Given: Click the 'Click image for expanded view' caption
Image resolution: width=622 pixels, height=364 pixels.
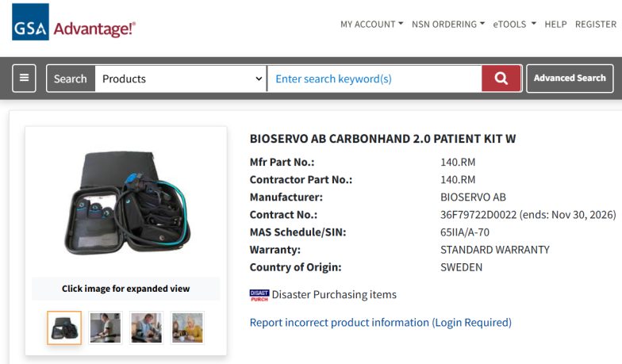Looking at the screenshot, I should tap(126, 289).
